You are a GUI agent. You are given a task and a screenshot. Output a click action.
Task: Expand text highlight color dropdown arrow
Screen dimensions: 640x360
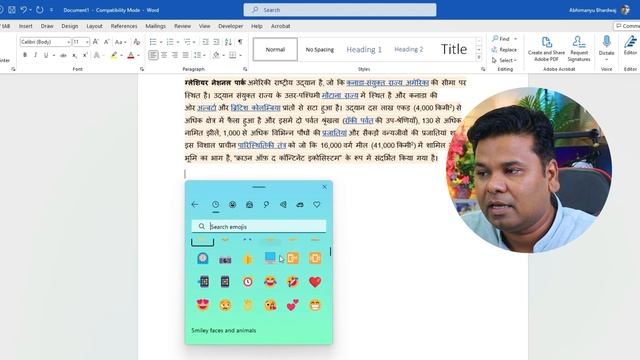click(x=122, y=55)
